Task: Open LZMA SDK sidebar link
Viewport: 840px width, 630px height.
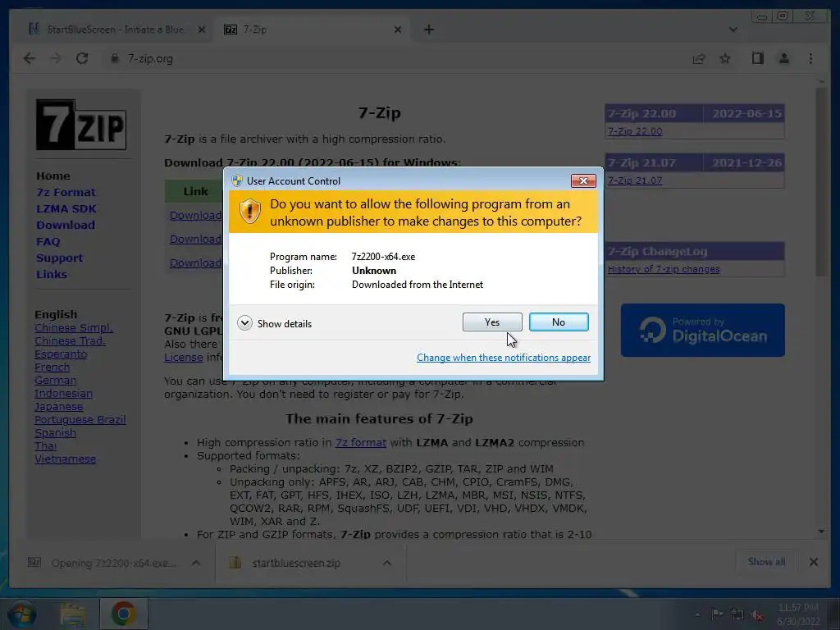Action: tap(66, 209)
